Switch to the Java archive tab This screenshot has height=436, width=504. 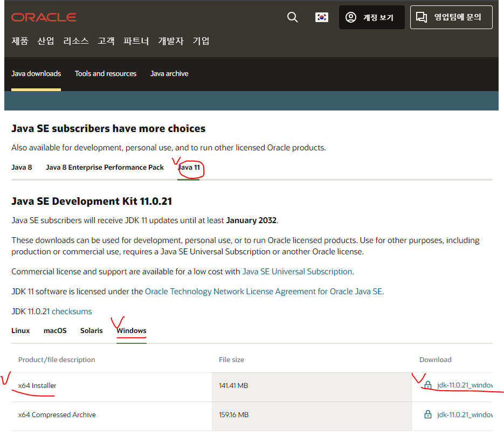point(169,74)
